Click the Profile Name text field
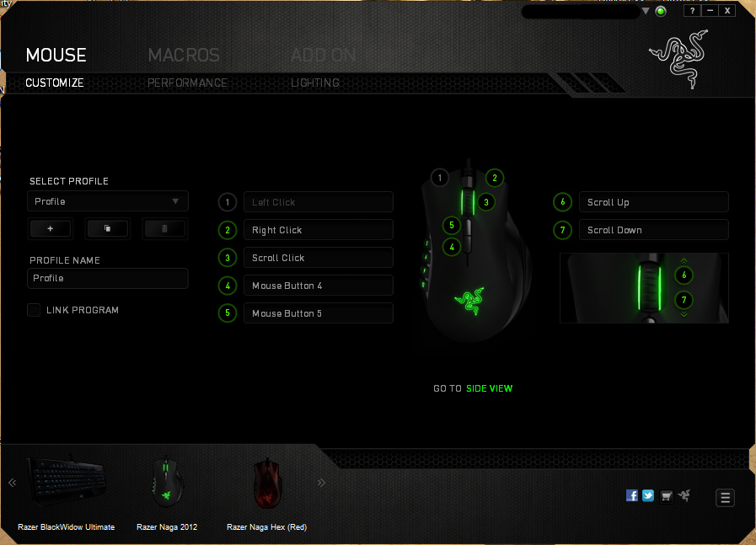 pyautogui.click(x=107, y=278)
